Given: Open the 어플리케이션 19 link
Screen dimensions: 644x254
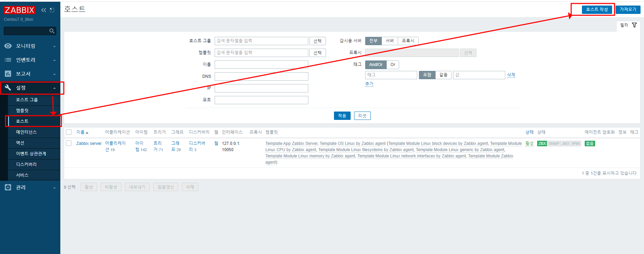Looking at the screenshot, I should pos(115,146).
